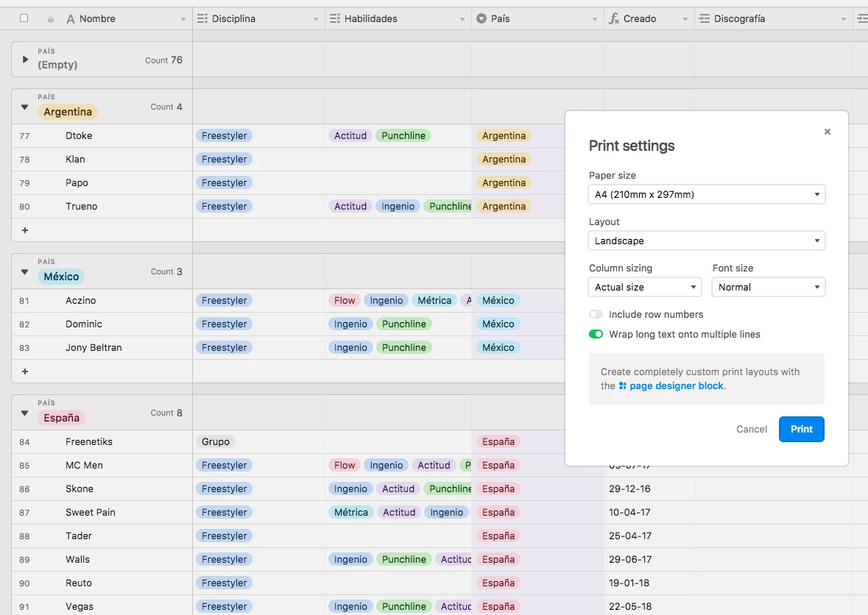The width and height of the screenshot is (868, 615).
Task: Enable Include row numbers toggle
Action: click(x=596, y=314)
